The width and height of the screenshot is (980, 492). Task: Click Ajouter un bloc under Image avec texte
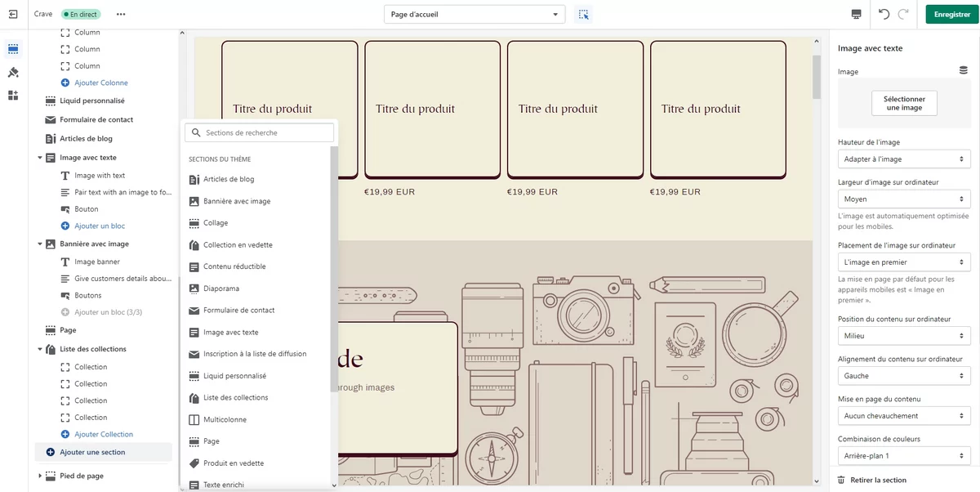pyautogui.click(x=100, y=226)
